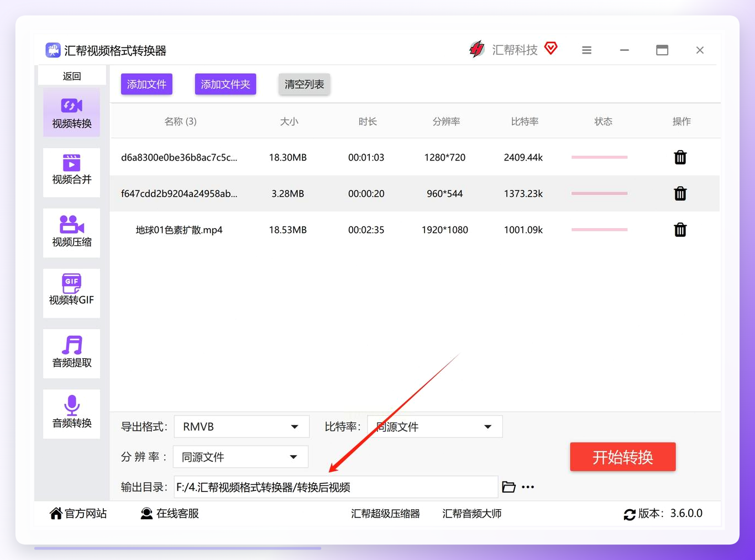Check for updates via version refresh icon
Image resolution: width=755 pixels, height=560 pixels.
(x=630, y=515)
